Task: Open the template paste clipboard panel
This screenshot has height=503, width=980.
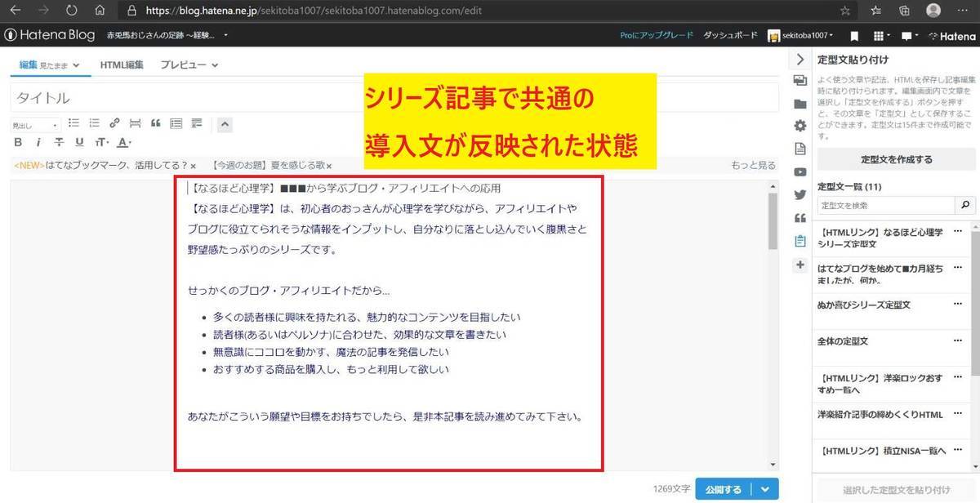Action: click(800, 241)
